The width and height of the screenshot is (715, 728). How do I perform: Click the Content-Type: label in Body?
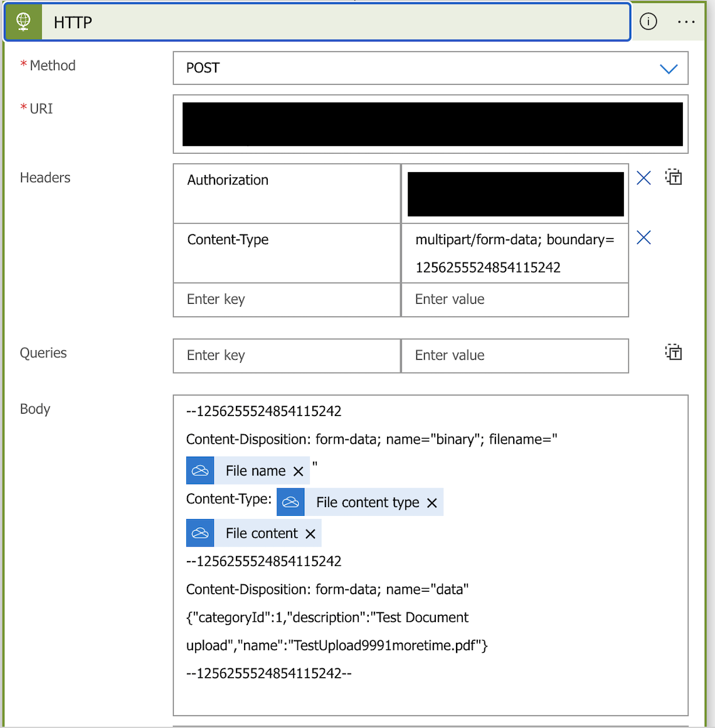coord(229,499)
